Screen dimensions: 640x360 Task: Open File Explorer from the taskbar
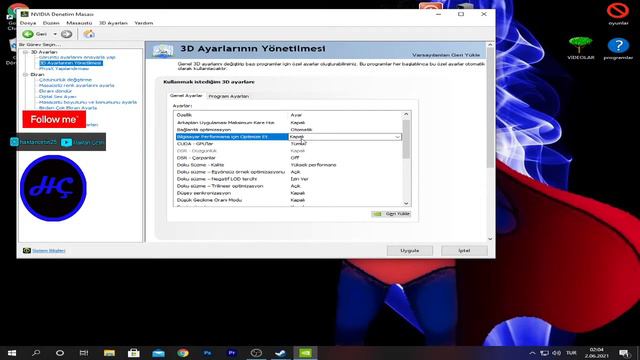pos(109,353)
